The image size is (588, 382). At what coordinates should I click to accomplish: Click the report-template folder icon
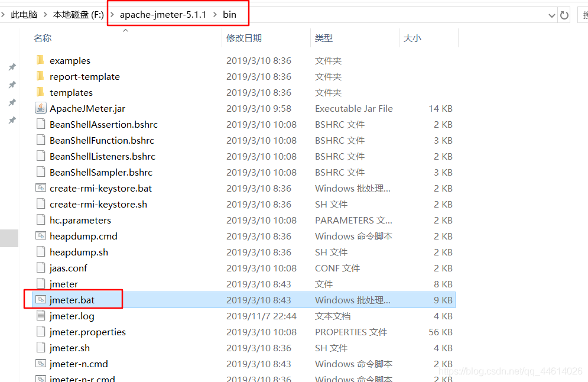(x=41, y=76)
